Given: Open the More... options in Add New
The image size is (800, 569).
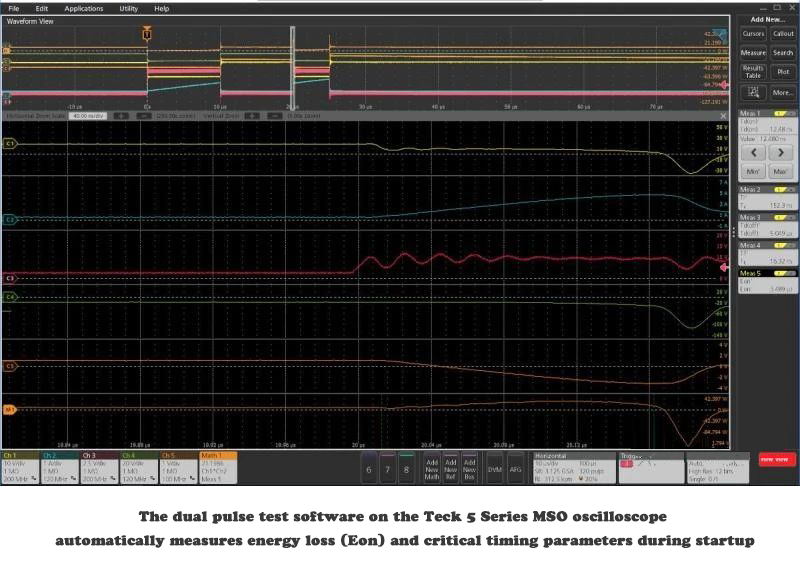Looking at the screenshot, I should tap(783, 92).
